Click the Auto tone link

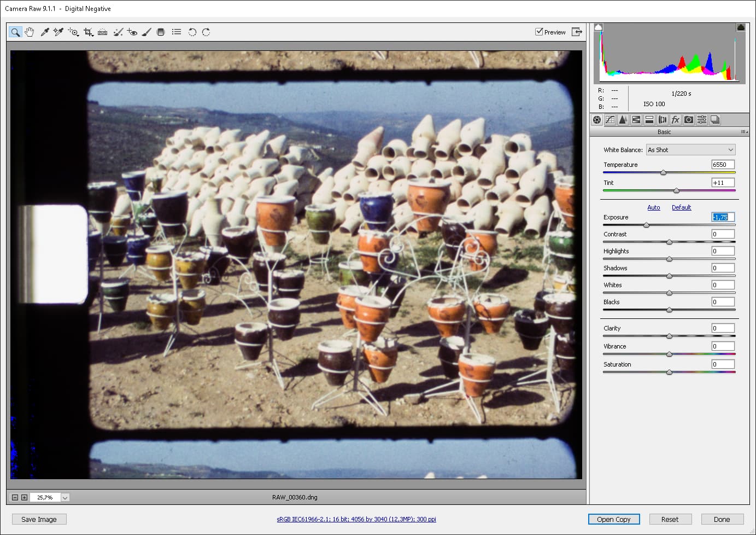coord(654,207)
